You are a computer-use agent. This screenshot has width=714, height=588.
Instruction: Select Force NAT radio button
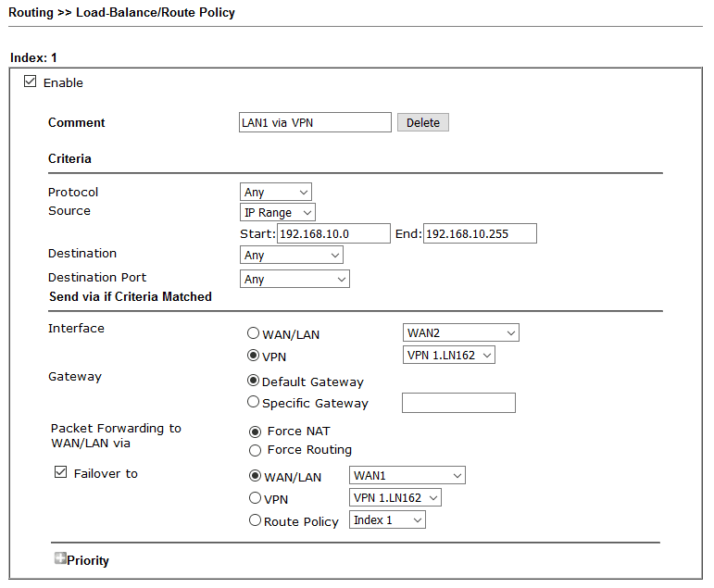256,431
